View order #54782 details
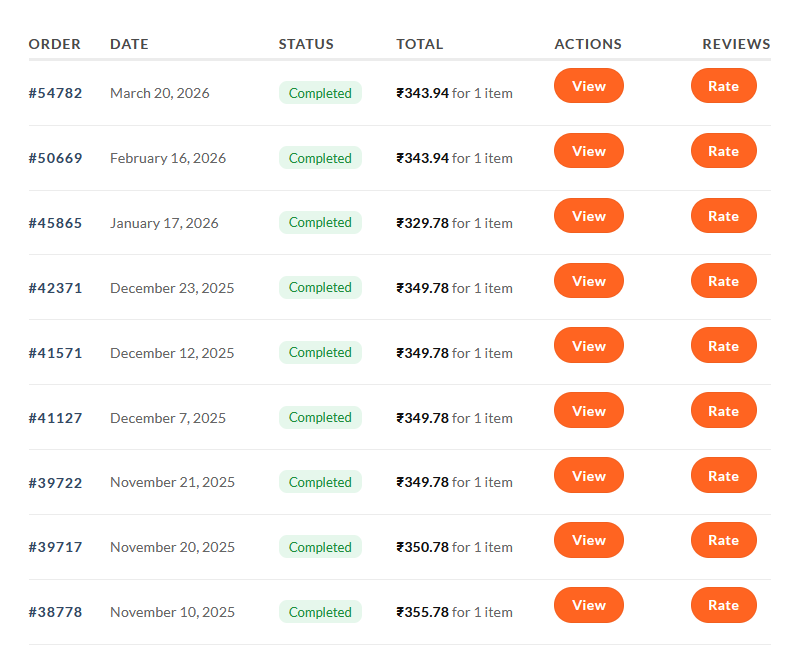797x653 pixels. (x=588, y=86)
